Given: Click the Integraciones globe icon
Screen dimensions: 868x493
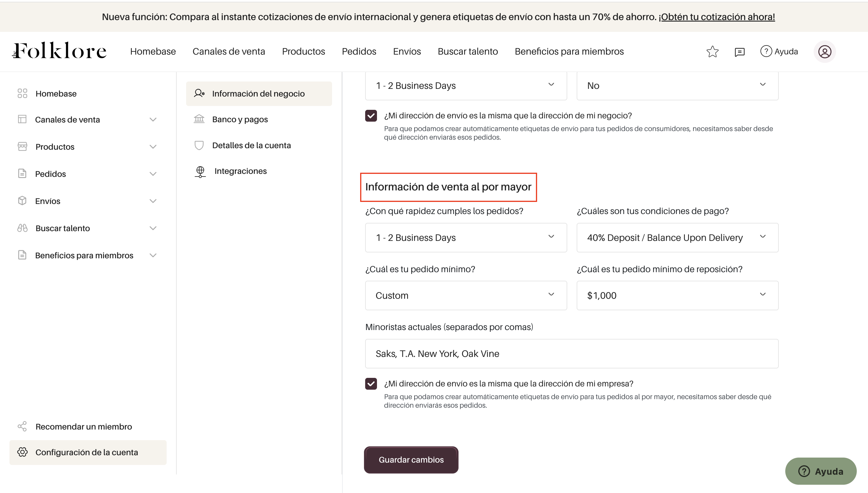Looking at the screenshot, I should (200, 171).
